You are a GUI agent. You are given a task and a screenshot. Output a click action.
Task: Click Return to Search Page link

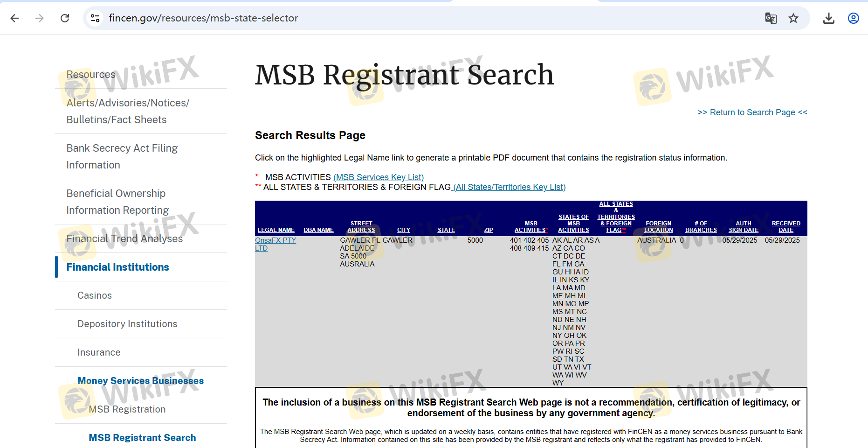coord(752,112)
